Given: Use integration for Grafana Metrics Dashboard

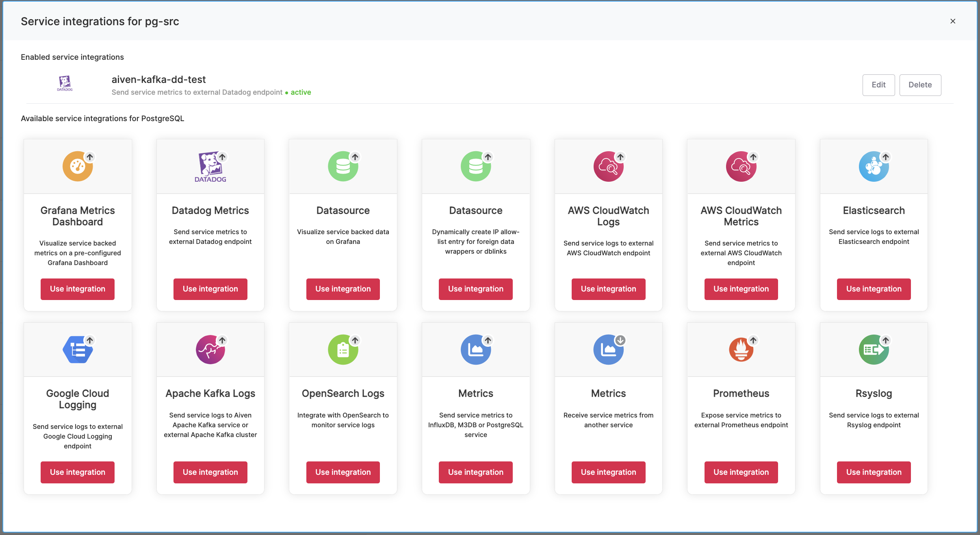Looking at the screenshot, I should [x=78, y=289].
